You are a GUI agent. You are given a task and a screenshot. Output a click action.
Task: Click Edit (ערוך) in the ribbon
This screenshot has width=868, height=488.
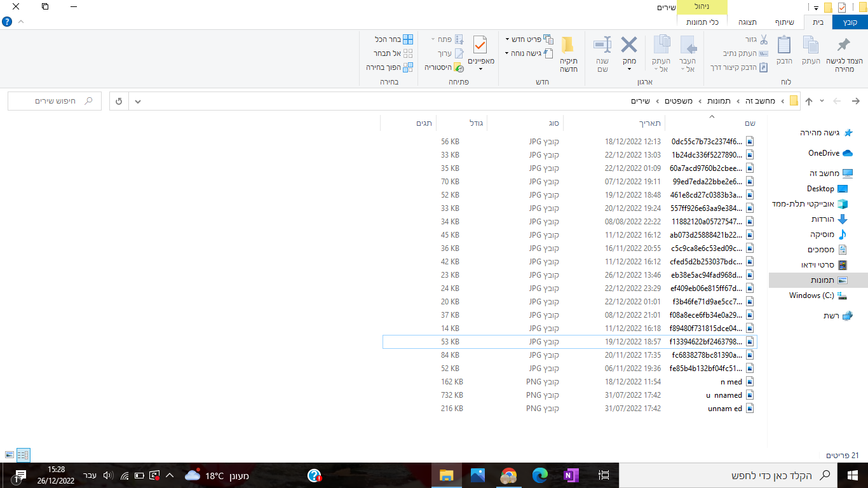[451, 53]
